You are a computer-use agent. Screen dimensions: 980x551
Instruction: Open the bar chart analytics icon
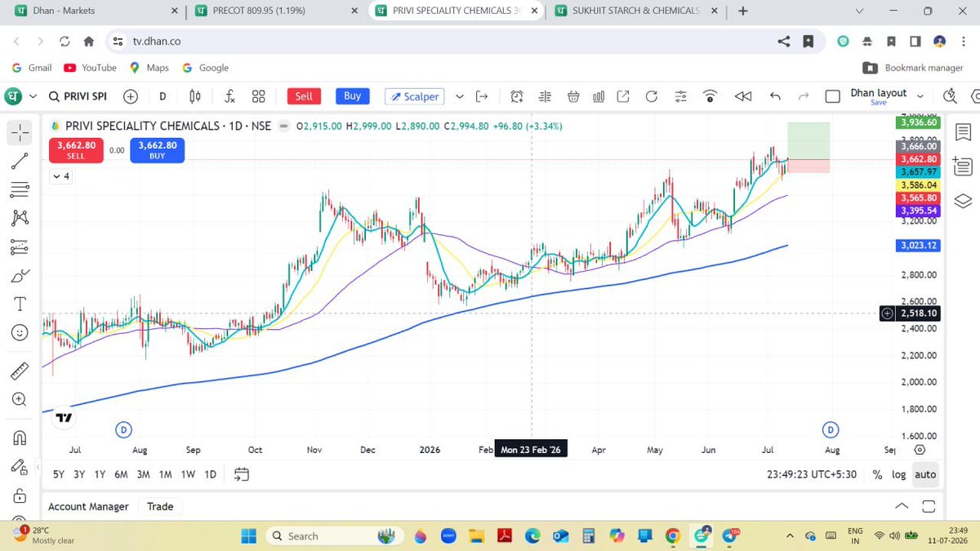(x=599, y=96)
